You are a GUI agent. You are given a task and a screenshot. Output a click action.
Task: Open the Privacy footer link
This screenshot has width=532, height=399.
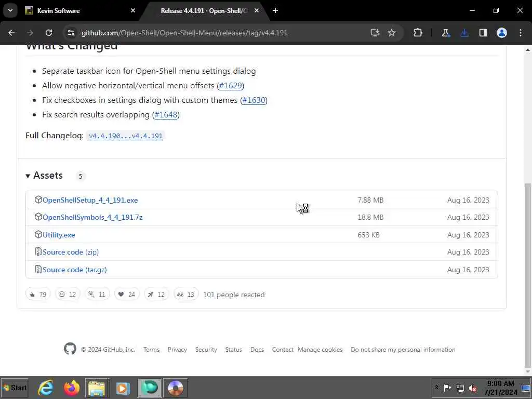pyautogui.click(x=177, y=350)
